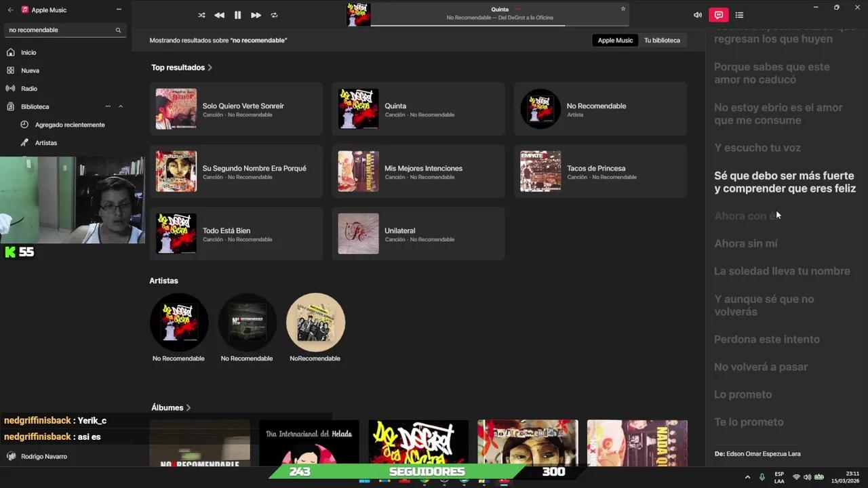
Task: Open the NoRecomendable artist thumbnail
Action: tap(315, 323)
